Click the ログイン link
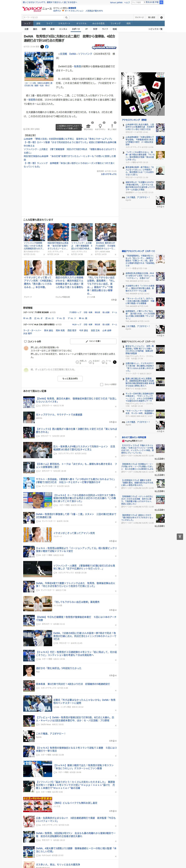 pyautogui.click(x=57, y=11)
